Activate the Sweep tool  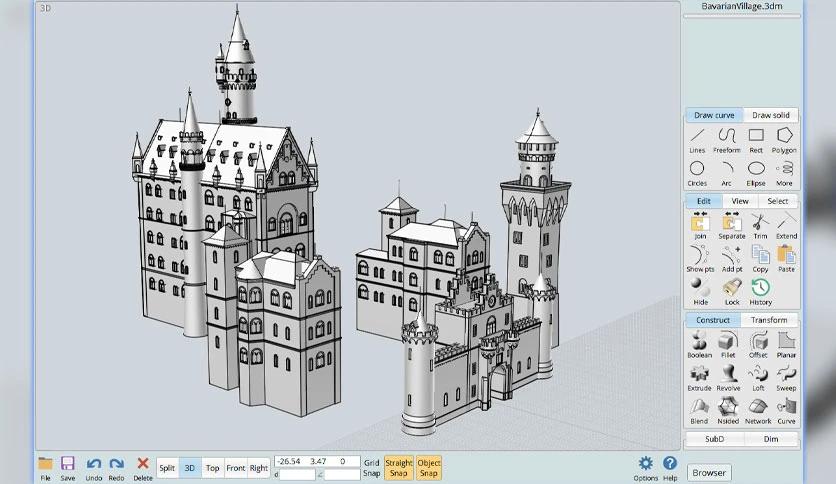click(786, 378)
